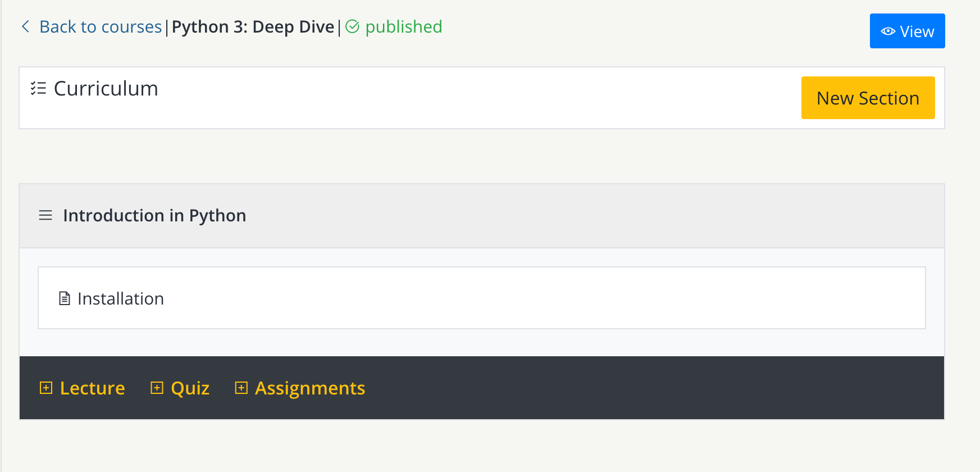Click the section drag handle hamburger icon

pos(45,216)
